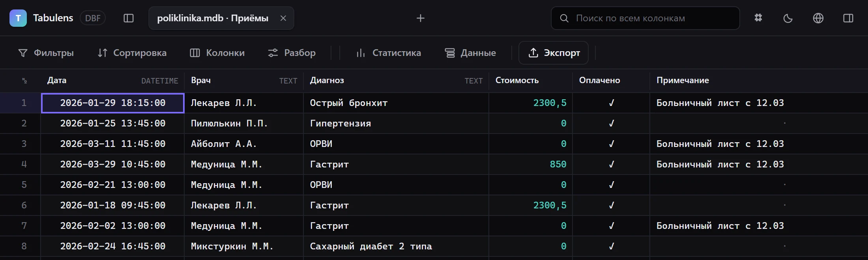Focus the Поиск по всем колонкам field

coord(645,18)
